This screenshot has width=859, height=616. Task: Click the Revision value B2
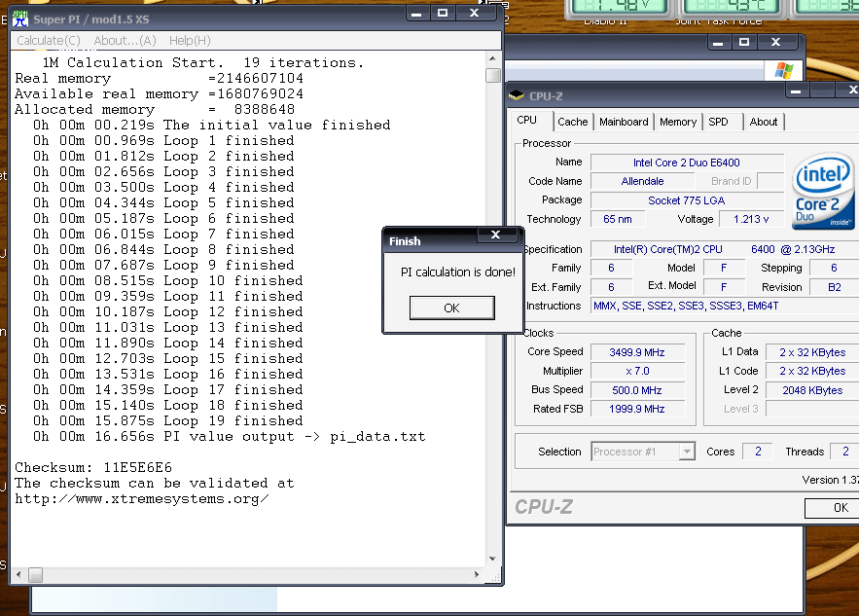click(835, 287)
